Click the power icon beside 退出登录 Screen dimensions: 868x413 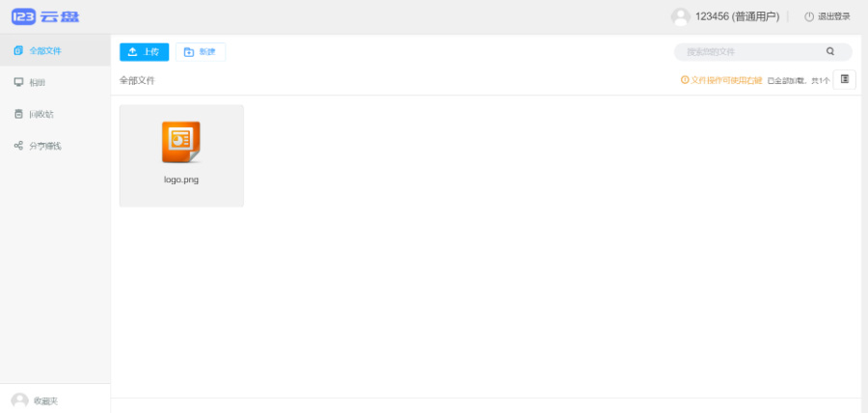809,16
